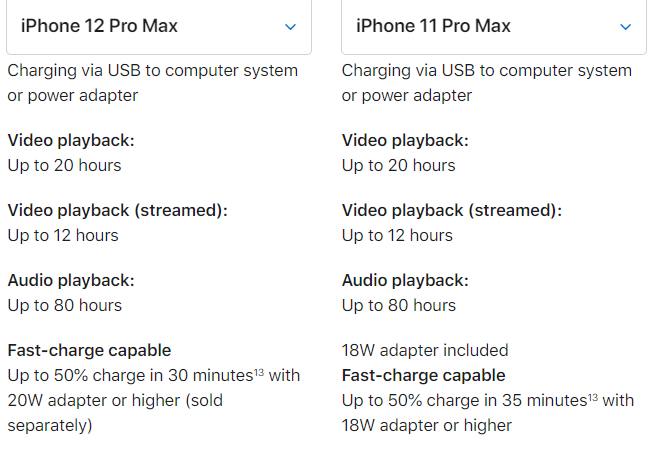
Task: Click the chevron arrow beside iPhone 12 Pro Max
Action: pos(290,27)
